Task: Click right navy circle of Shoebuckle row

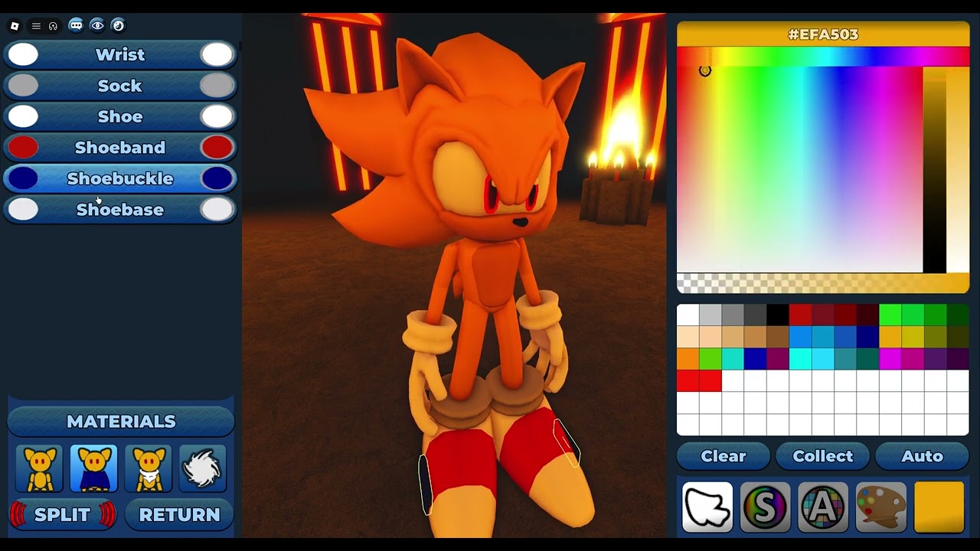Action: click(x=217, y=178)
